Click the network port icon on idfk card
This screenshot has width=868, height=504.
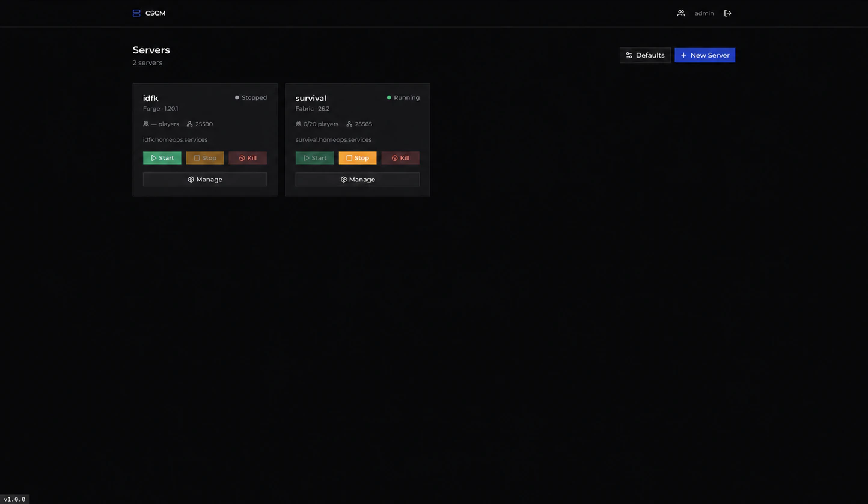[190, 124]
